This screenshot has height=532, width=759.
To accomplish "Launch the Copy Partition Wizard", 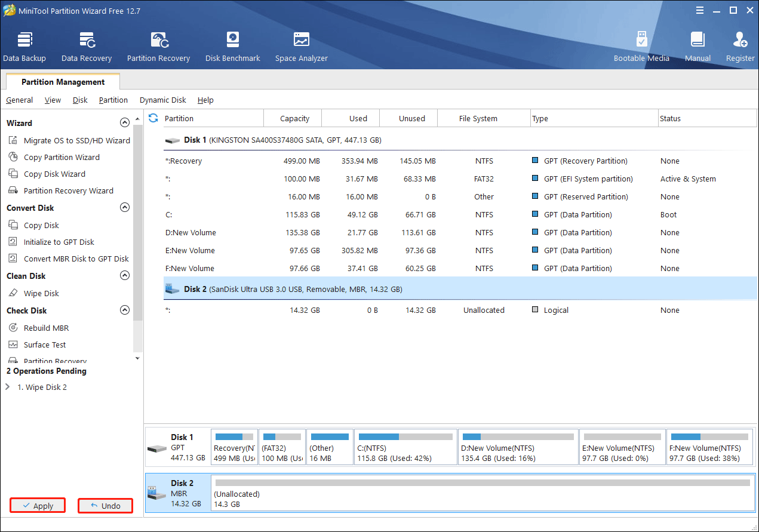I will (x=54, y=157).
